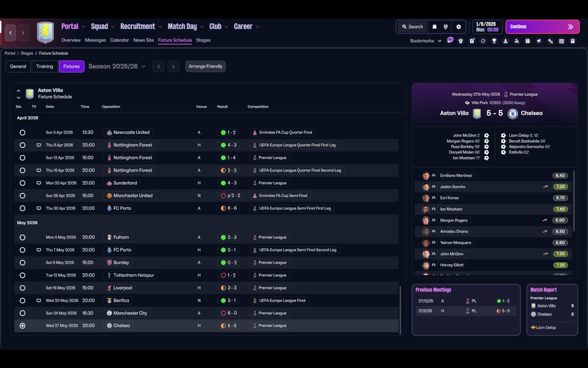This screenshot has width=588, height=368.
Task: Select the Manchester United fixture radio button
Action: [23, 195]
